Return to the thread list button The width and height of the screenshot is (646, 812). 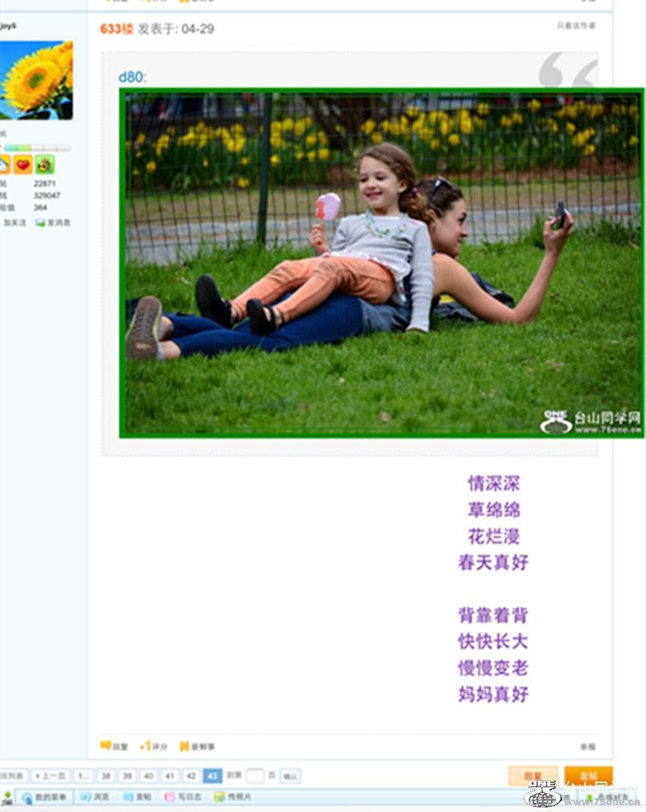[12, 776]
